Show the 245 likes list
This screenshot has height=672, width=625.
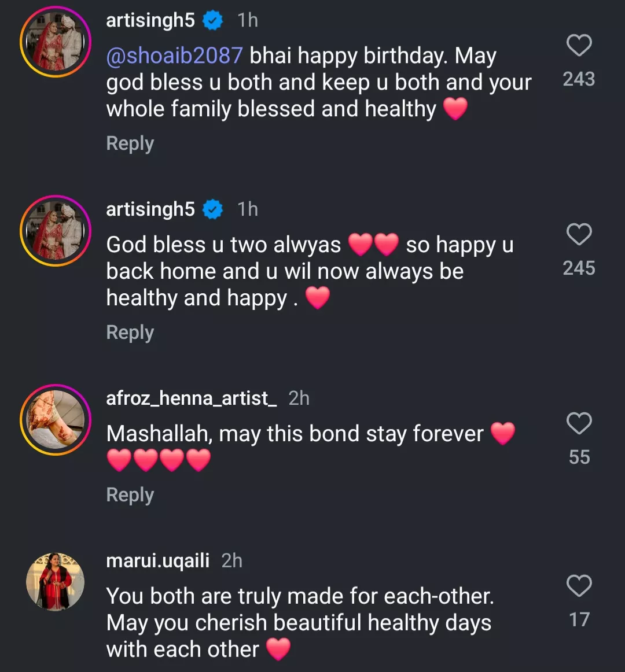[x=579, y=268]
